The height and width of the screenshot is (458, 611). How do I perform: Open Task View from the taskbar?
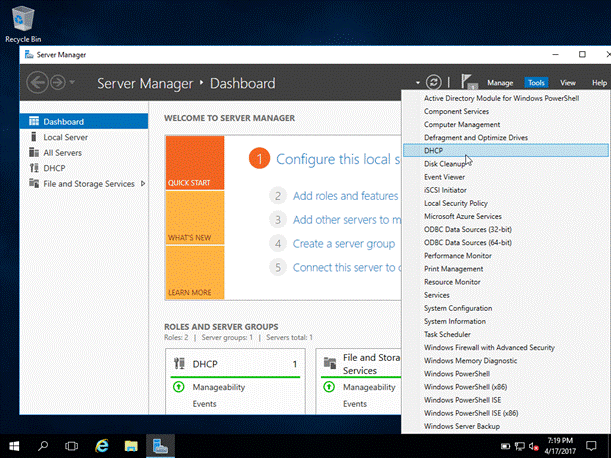(x=72, y=443)
